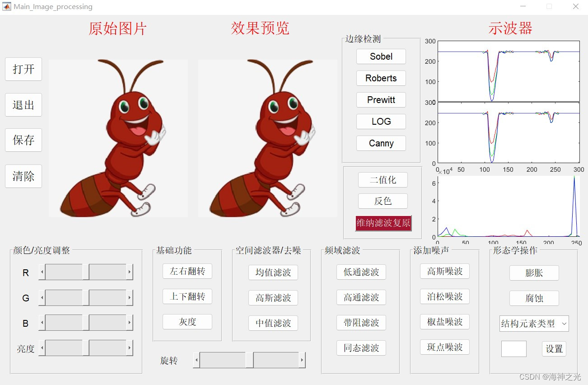This screenshot has width=588, height=385.
Task: Close the Main_Image_processing window
Action: pos(576,6)
